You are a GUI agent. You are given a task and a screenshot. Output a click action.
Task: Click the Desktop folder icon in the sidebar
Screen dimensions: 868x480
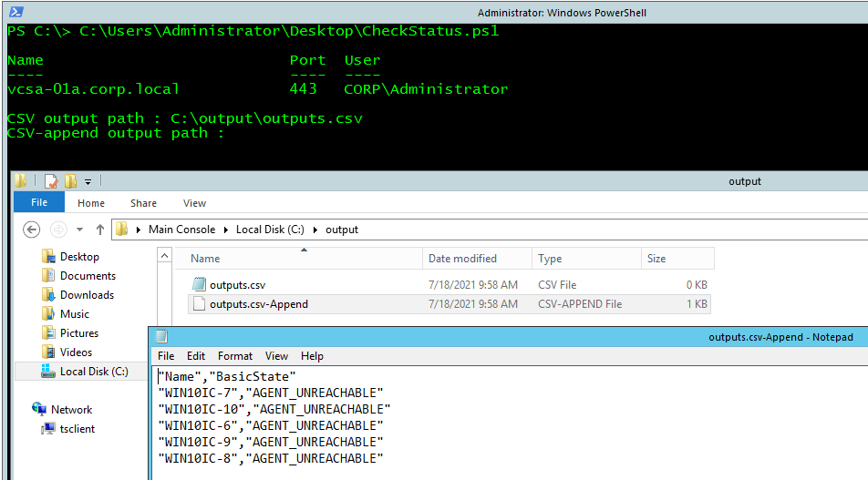[48, 256]
